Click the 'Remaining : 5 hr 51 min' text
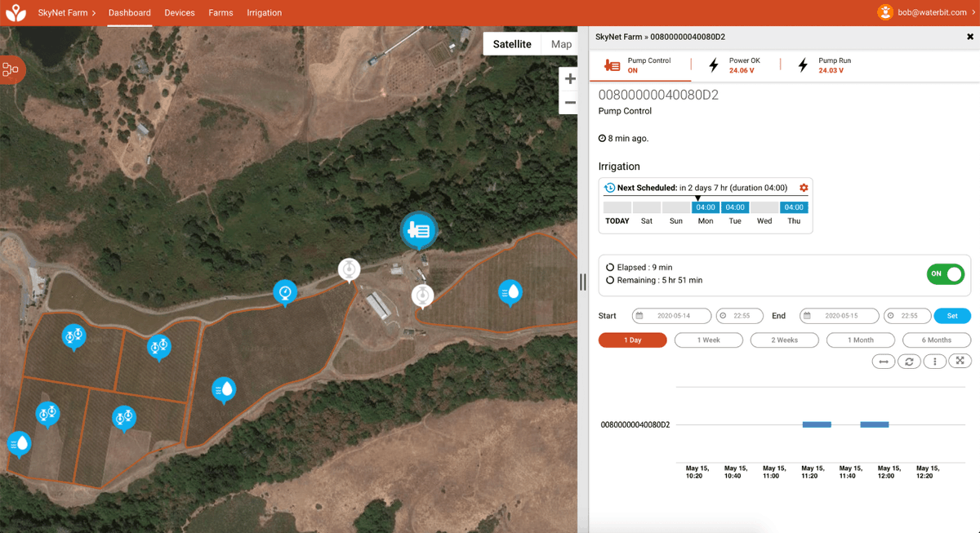980x533 pixels. tap(660, 280)
